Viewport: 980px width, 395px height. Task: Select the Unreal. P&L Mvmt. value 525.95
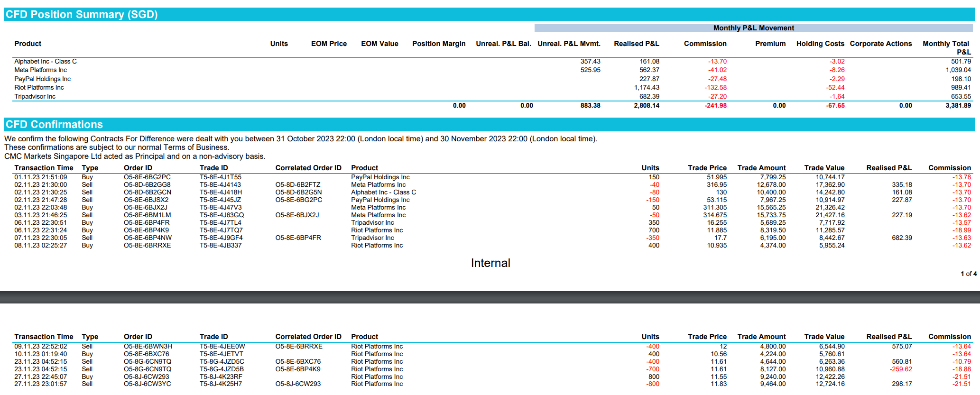click(590, 70)
